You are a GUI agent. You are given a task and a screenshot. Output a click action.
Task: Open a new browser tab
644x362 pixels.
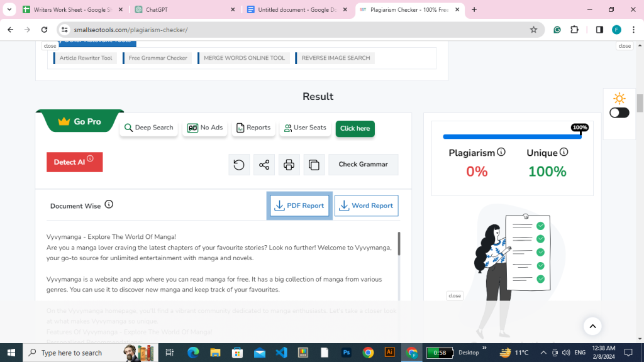[x=474, y=9]
